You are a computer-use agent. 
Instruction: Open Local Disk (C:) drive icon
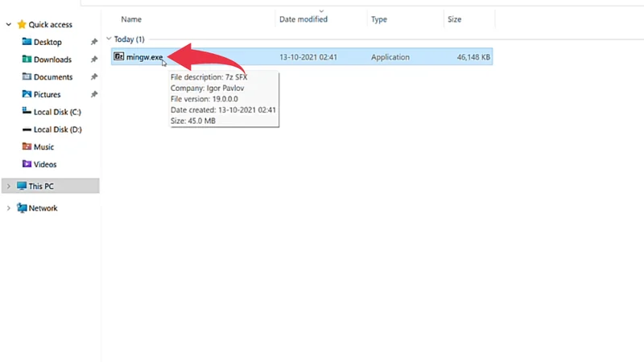pos(27,112)
